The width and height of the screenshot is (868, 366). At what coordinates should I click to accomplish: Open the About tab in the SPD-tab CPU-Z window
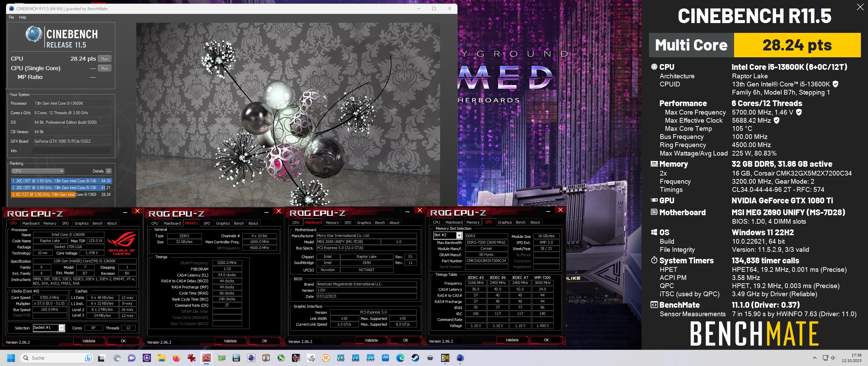point(535,222)
